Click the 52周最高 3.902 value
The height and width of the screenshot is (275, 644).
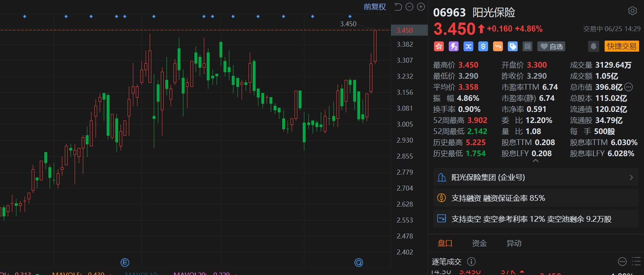(x=477, y=120)
